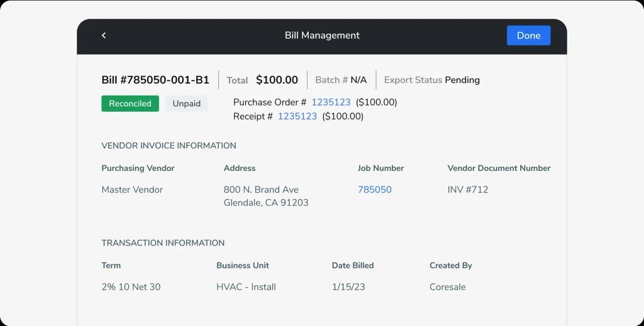Click the Vendor Invoice Information section heading
The height and width of the screenshot is (326, 644).
click(x=169, y=146)
